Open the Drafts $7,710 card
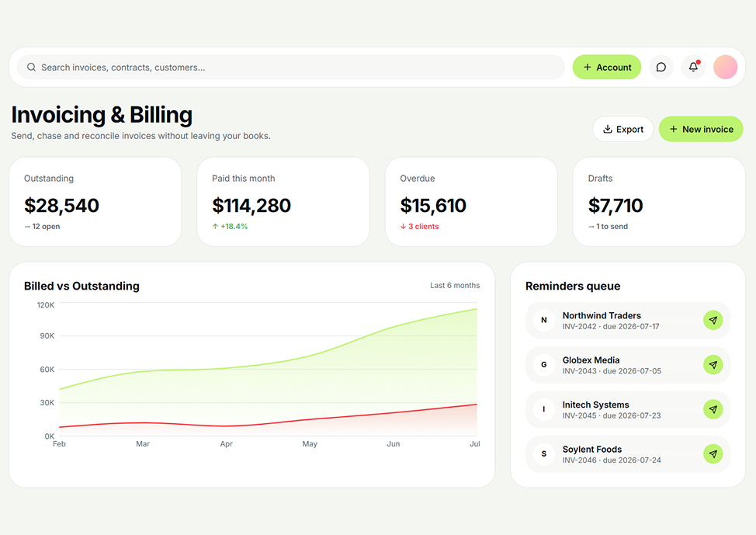Screen dimensions: 756x535 tap(659, 202)
